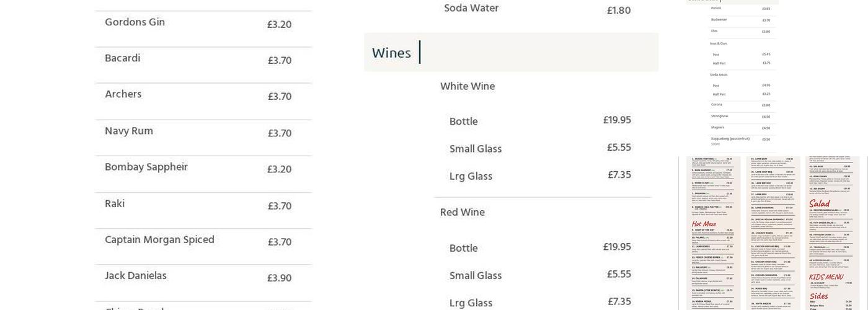This screenshot has width=868, height=310.
Task: Click the Soda Water item
Action: pos(471,9)
